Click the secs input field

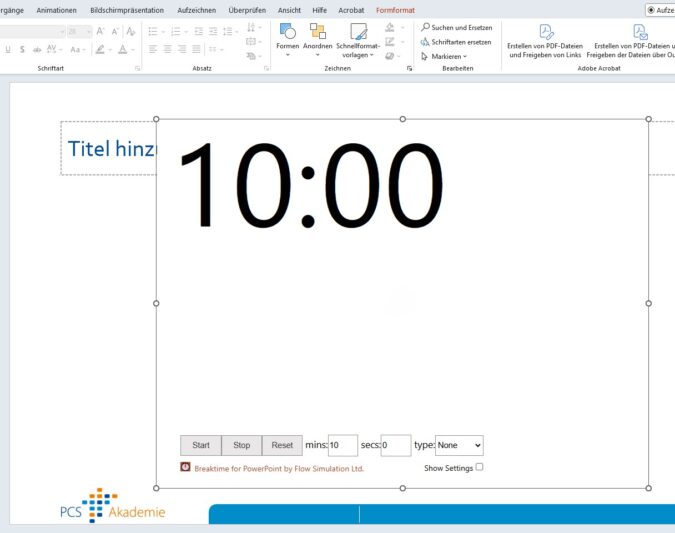coord(396,445)
